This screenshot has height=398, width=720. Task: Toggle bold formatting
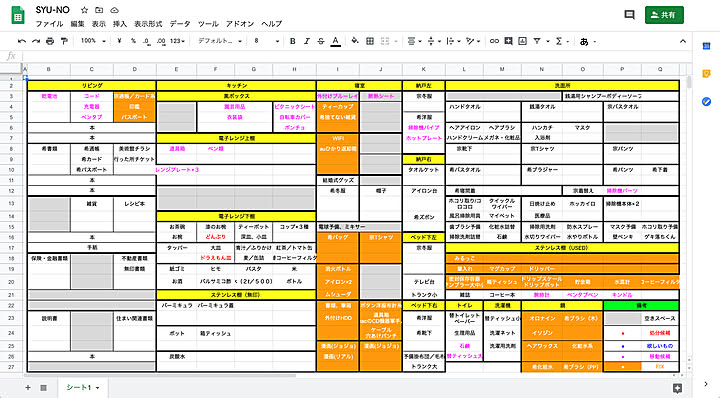292,41
